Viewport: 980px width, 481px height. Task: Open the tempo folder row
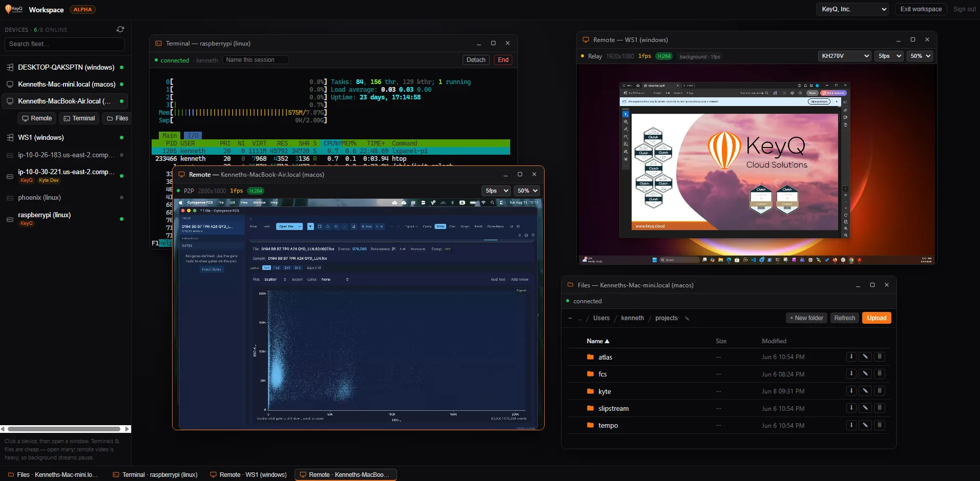728,425
